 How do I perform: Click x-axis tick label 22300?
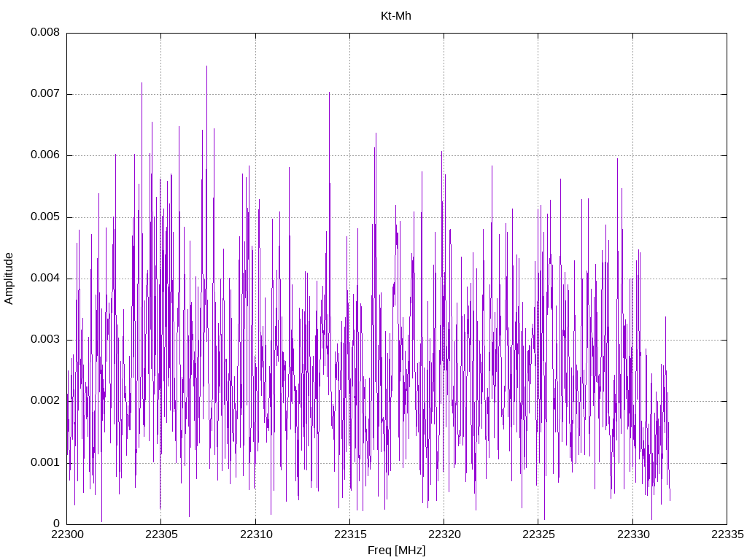[67, 534]
